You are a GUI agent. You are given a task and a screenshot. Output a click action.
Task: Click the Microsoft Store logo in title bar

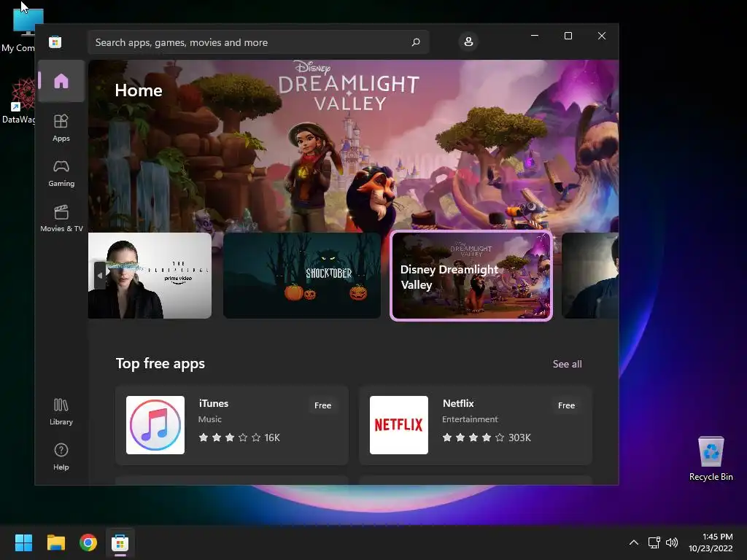pos(55,42)
